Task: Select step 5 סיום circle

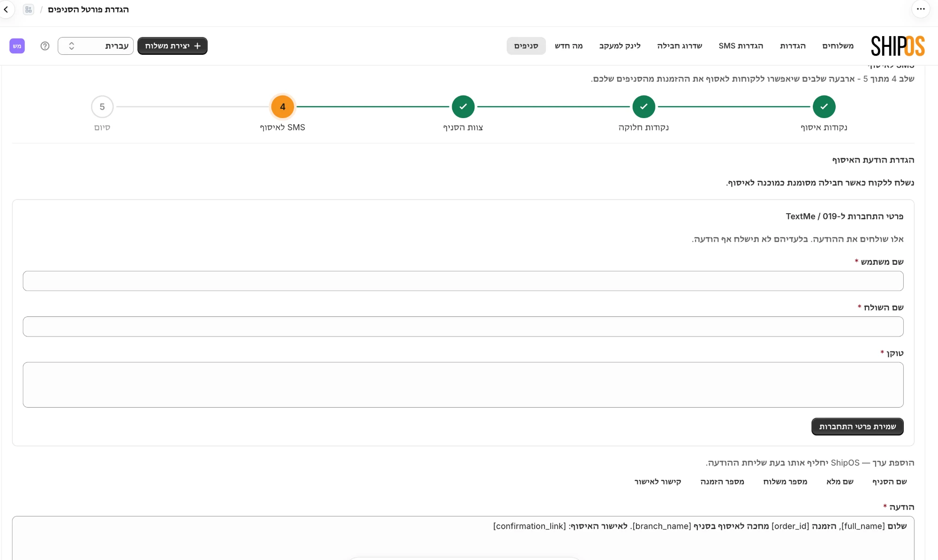Action: 102,107
